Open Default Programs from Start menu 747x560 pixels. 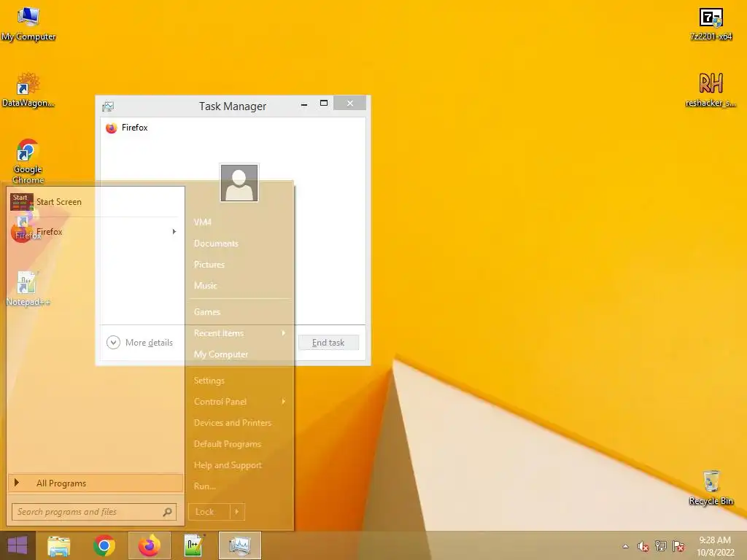click(228, 444)
